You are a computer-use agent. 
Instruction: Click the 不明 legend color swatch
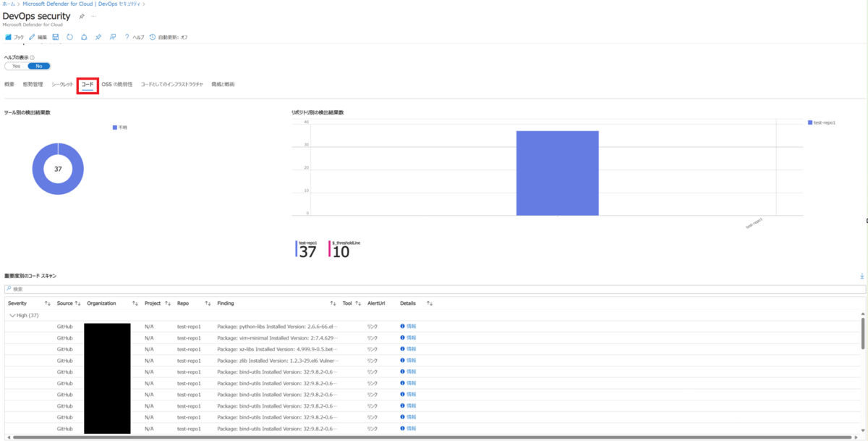[x=115, y=127]
